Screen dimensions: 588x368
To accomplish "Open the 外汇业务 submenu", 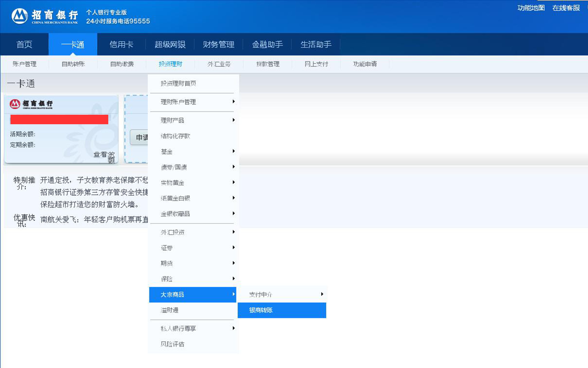I will coord(219,64).
